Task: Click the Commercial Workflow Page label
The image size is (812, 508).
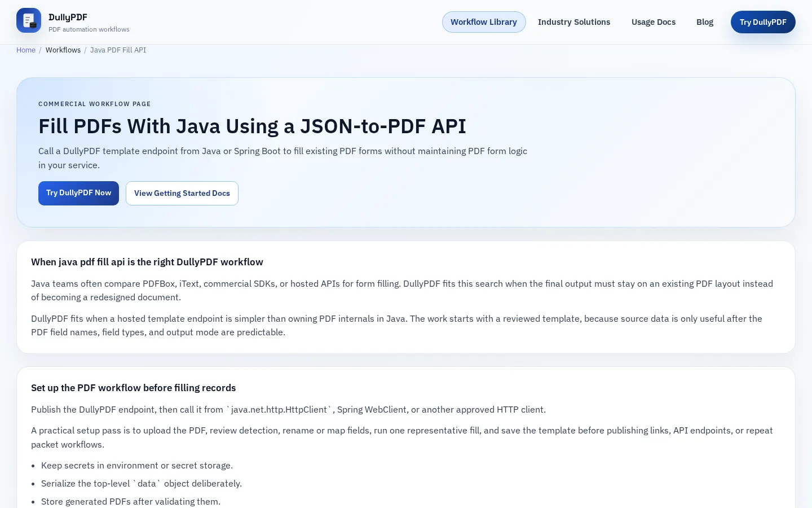Action: point(95,104)
